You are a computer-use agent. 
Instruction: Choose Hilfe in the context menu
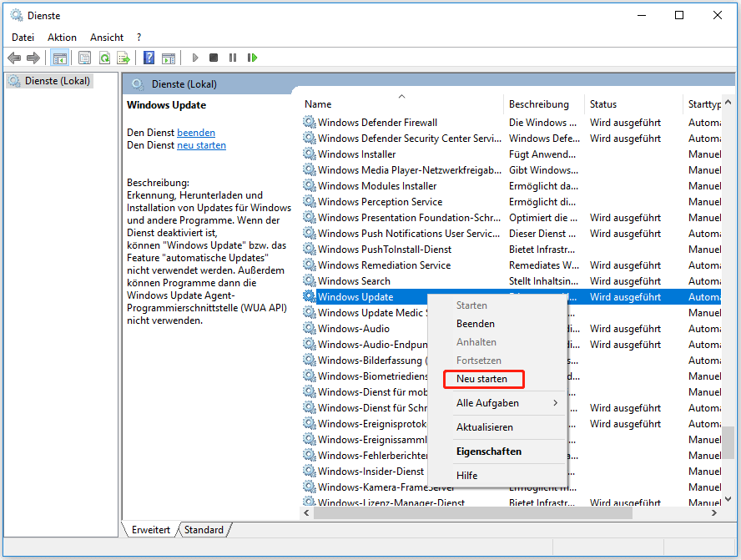click(497, 476)
